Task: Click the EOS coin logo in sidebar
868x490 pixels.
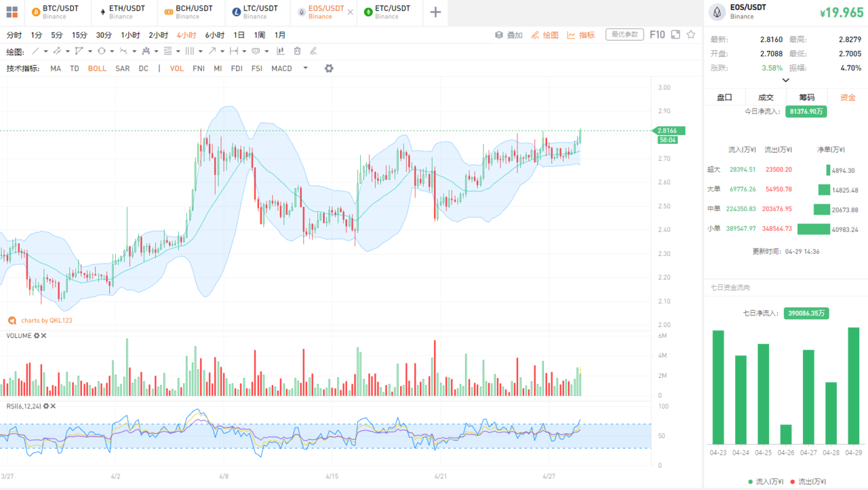Action: click(x=717, y=12)
